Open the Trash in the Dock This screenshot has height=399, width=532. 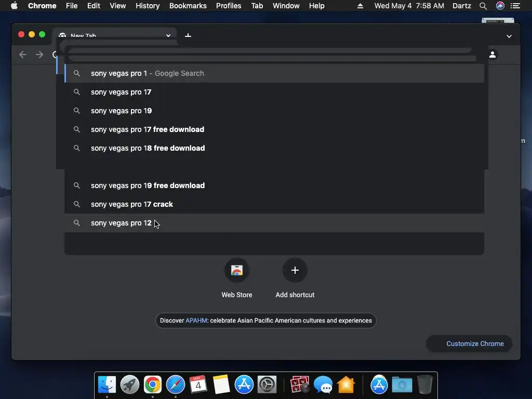tap(425, 385)
